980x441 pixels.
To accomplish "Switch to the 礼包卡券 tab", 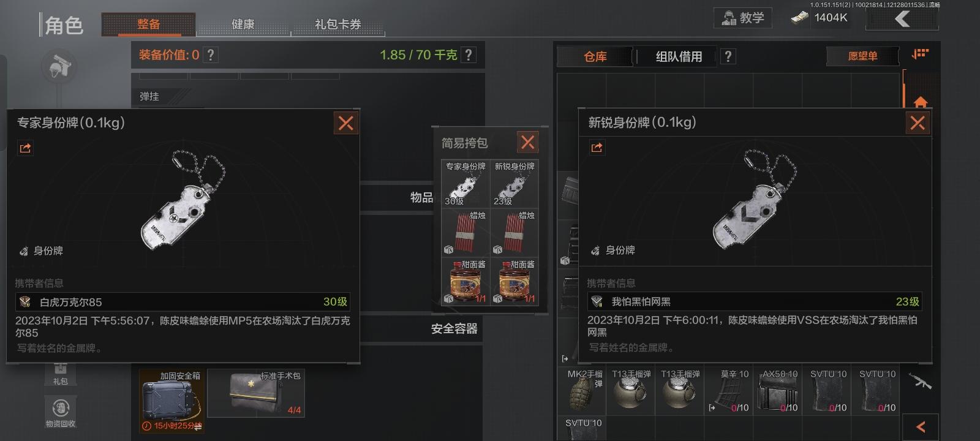I will (338, 24).
